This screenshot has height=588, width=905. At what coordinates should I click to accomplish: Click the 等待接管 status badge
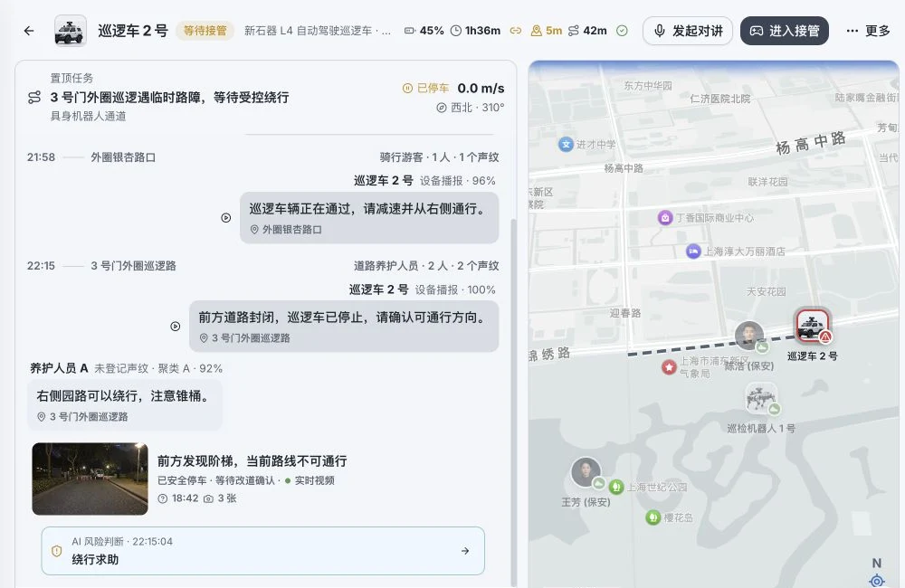point(205,31)
